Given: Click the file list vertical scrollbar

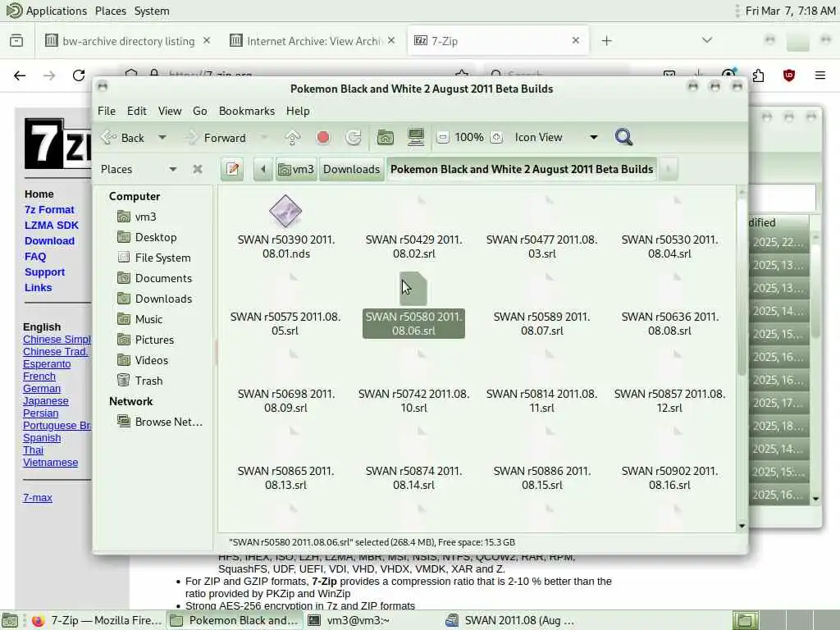Looking at the screenshot, I should point(742,288).
